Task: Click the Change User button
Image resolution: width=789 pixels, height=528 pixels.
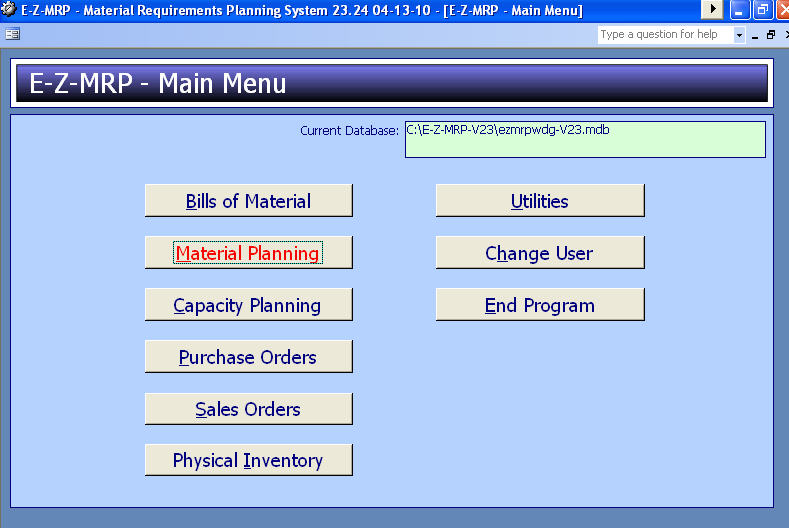Action: pos(540,252)
